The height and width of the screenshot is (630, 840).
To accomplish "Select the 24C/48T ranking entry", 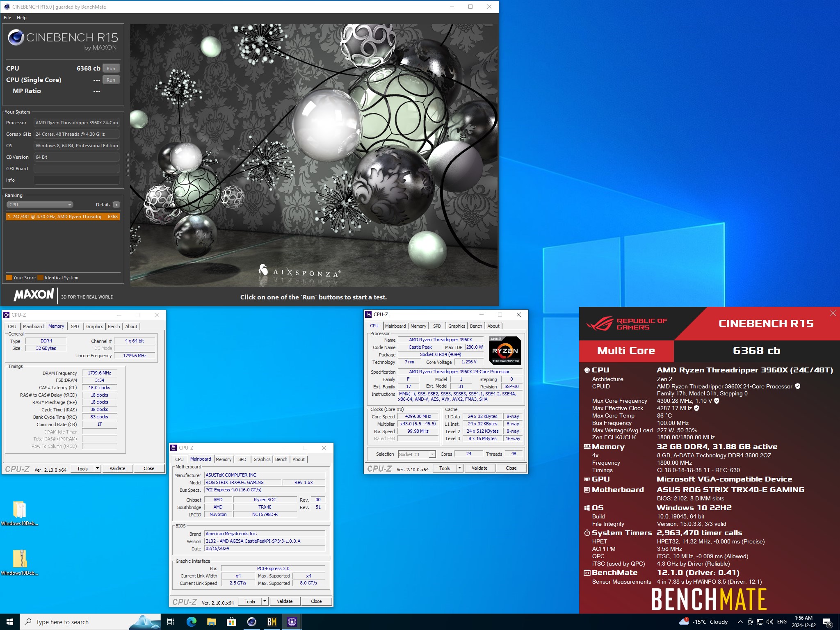I will 63,217.
